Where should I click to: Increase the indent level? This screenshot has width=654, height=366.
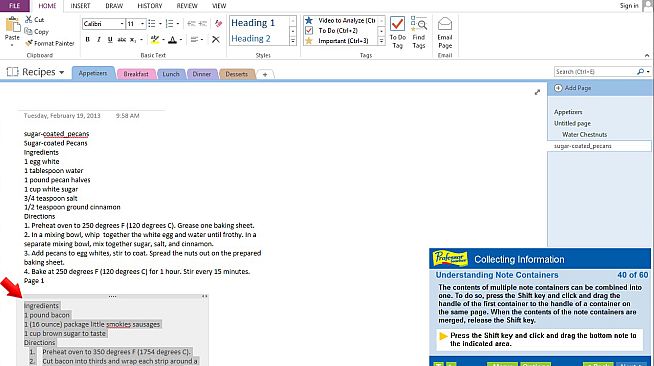[202, 24]
